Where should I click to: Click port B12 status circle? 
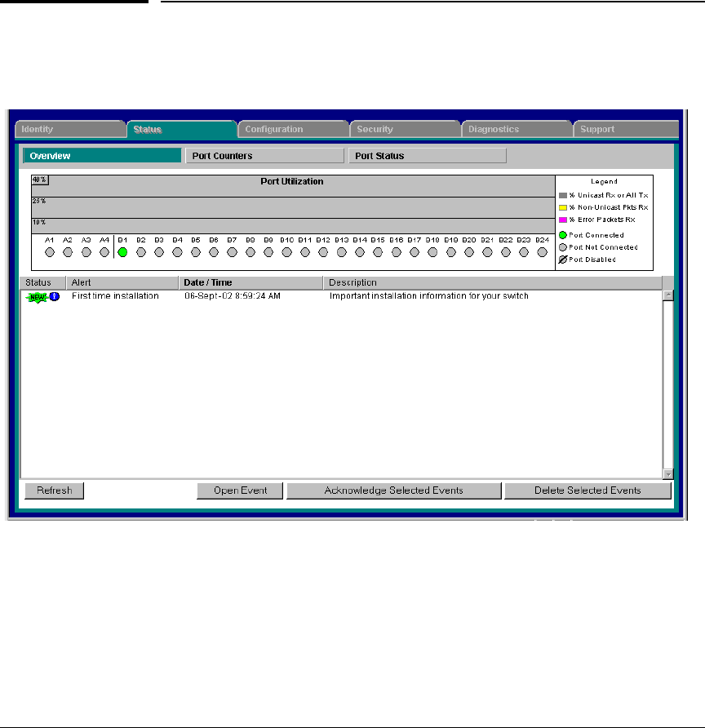click(323, 252)
